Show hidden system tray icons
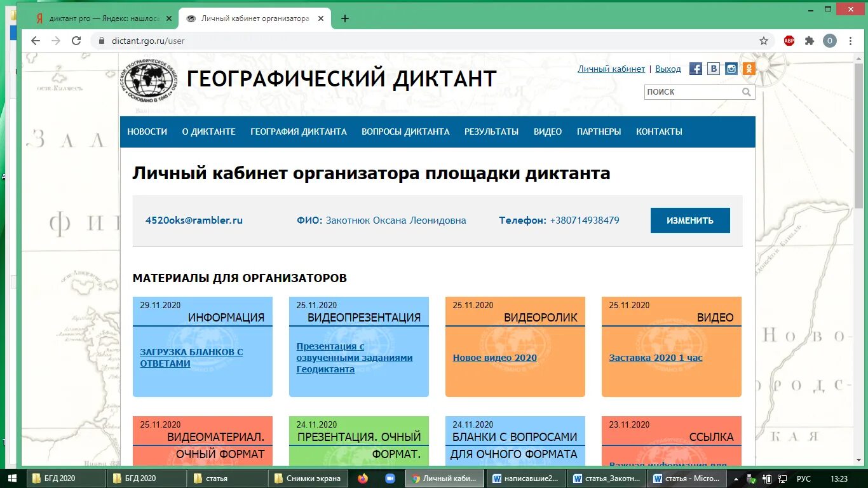 click(x=736, y=478)
